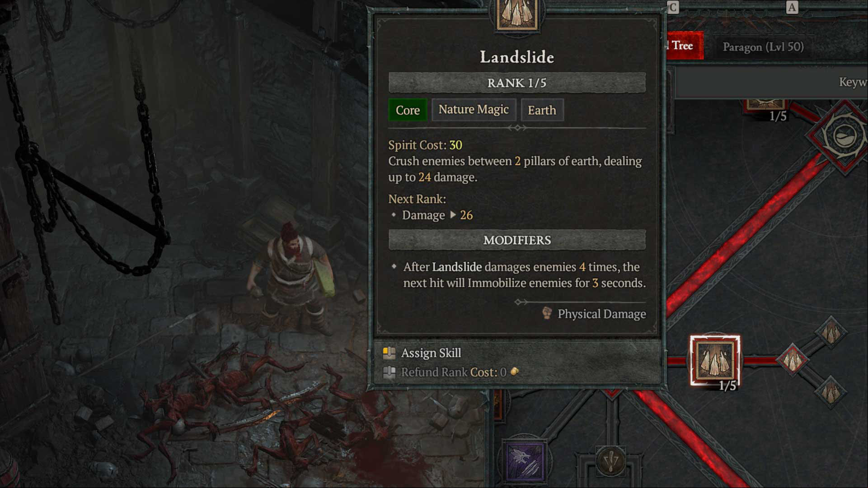Select the Landslide skill node
This screenshot has height=488, width=868.
715,360
